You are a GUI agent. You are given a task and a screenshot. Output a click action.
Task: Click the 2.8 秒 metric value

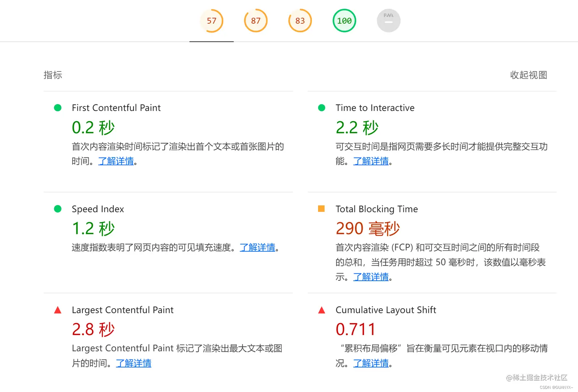(93, 329)
